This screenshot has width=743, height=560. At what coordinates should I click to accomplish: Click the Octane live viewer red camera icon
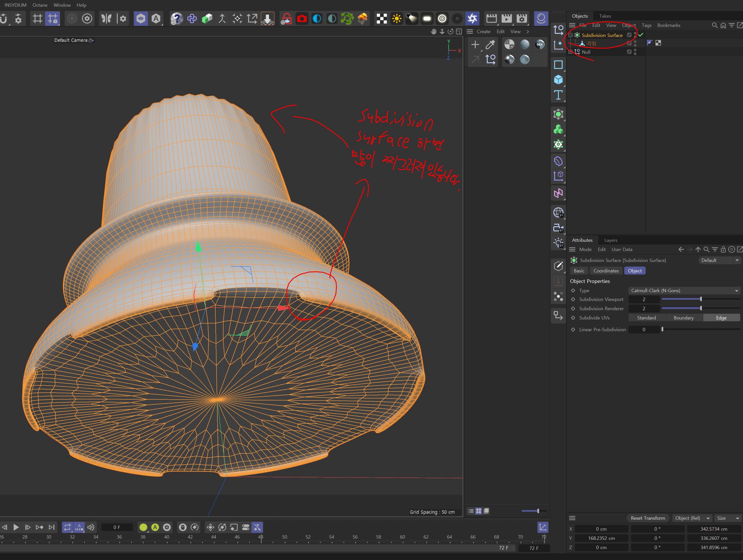[302, 18]
